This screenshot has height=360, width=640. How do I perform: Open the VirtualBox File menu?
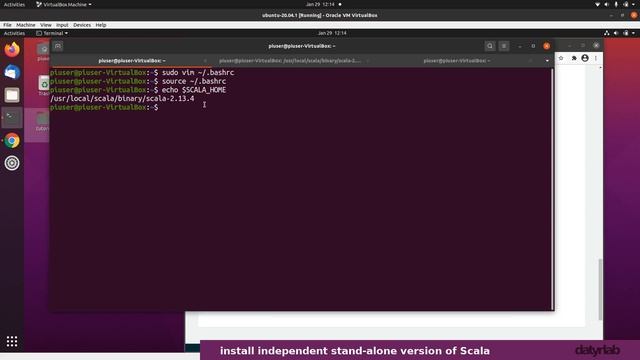pyautogui.click(x=7, y=25)
